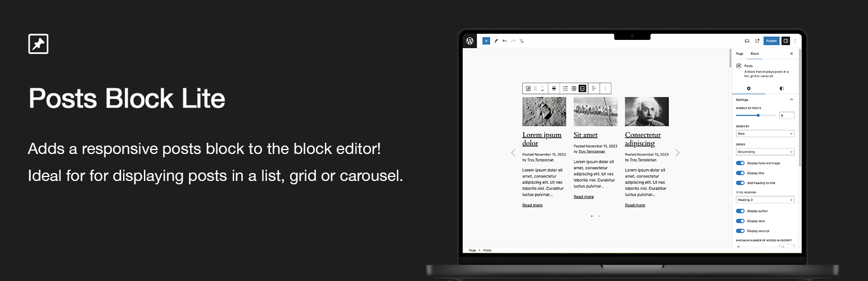
Task: Select the first carousel pagination dot
Action: [x=592, y=216]
